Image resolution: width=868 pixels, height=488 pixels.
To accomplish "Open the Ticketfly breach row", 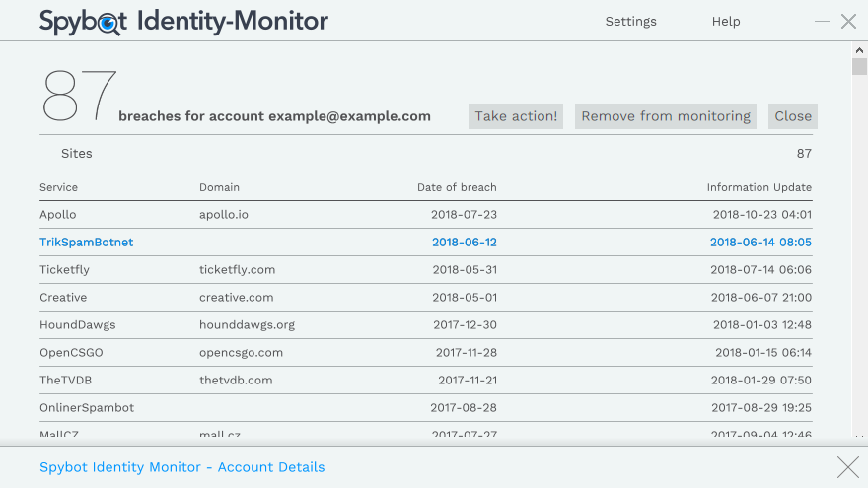I will [64, 270].
